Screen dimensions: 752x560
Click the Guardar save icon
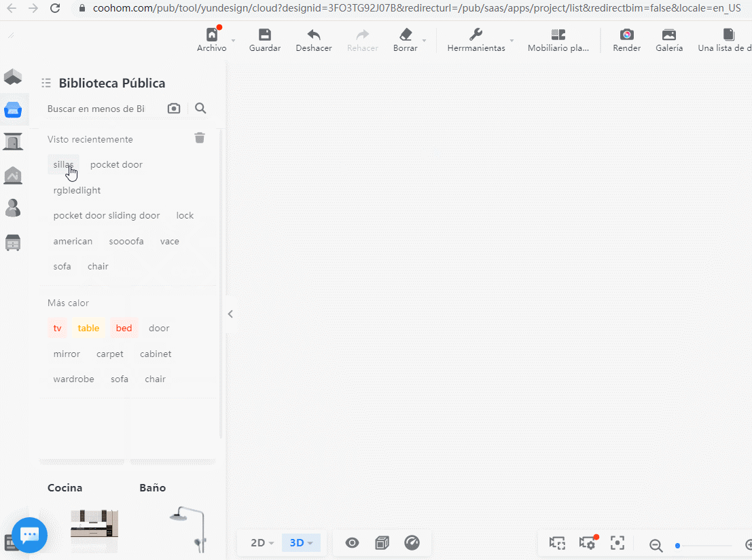[x=265, y=35]
